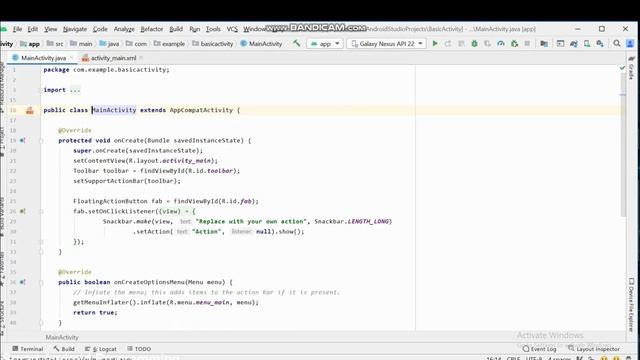The height and width of the screenshot is (360, 640).
Task: Click Apply Changes and Restart Activity icon
Action: (x=448, y=43)
